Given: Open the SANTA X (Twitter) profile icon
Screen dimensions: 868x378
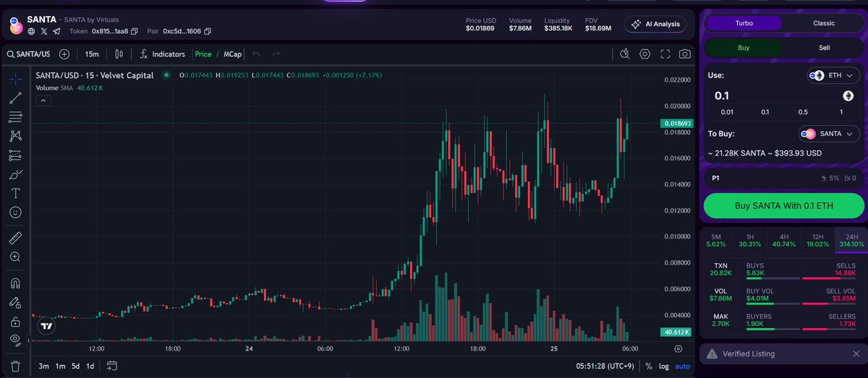Looking at the screenshot, I should [44, 31].
